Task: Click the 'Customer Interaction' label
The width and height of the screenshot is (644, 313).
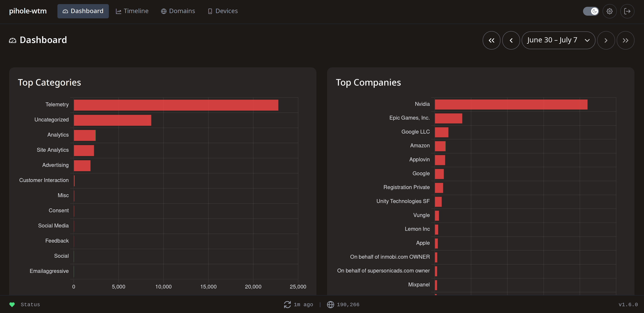Action: (x=44, y=180)
